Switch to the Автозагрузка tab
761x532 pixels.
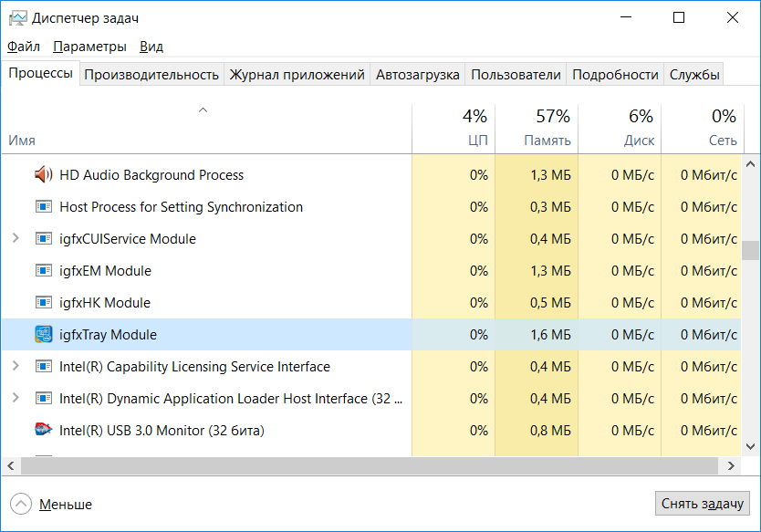pyautogui.click(x=417, y=75)
